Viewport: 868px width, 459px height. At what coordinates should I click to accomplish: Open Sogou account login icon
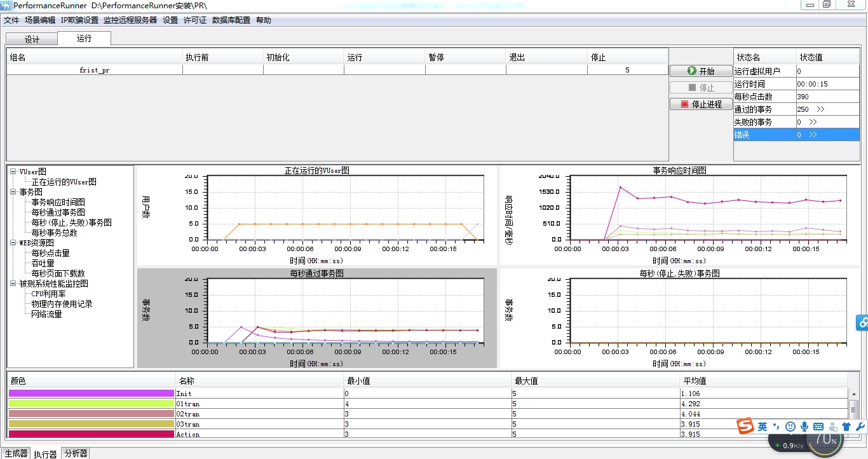pos(832,427)
